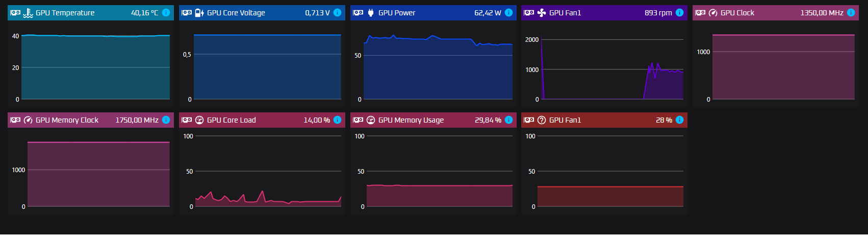The image size is (868, 236).
Task: Open the info icon on GPU Clock panel
Action: (851, 13)
